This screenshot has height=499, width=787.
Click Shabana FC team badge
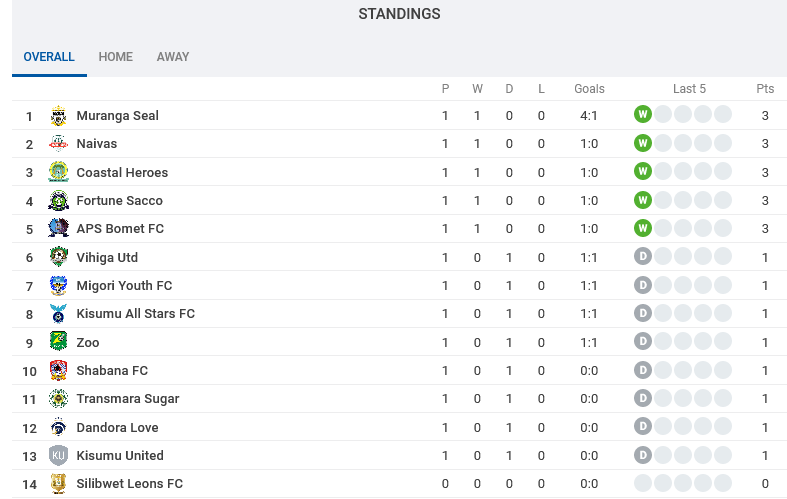click(x=59, y=370)
